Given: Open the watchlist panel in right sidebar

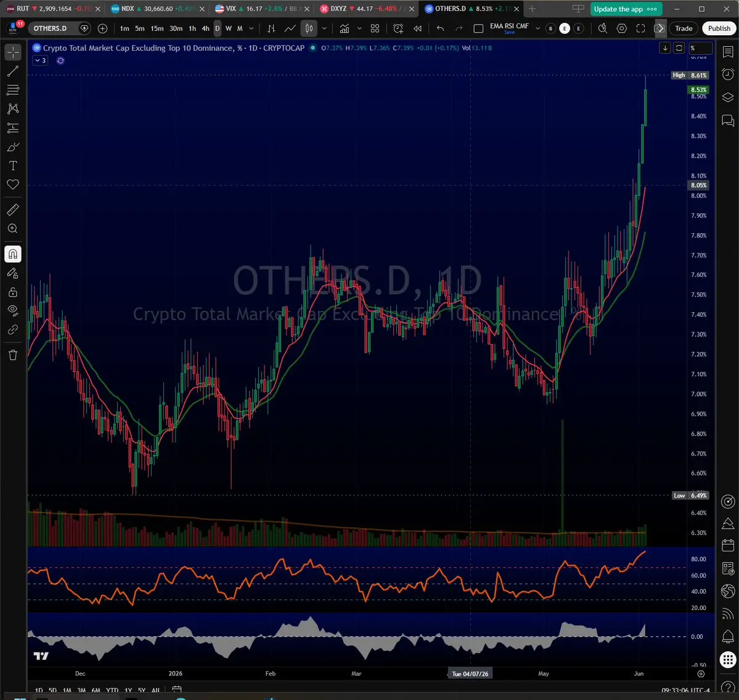Looking at the screenshot, I should coord(728,52).
